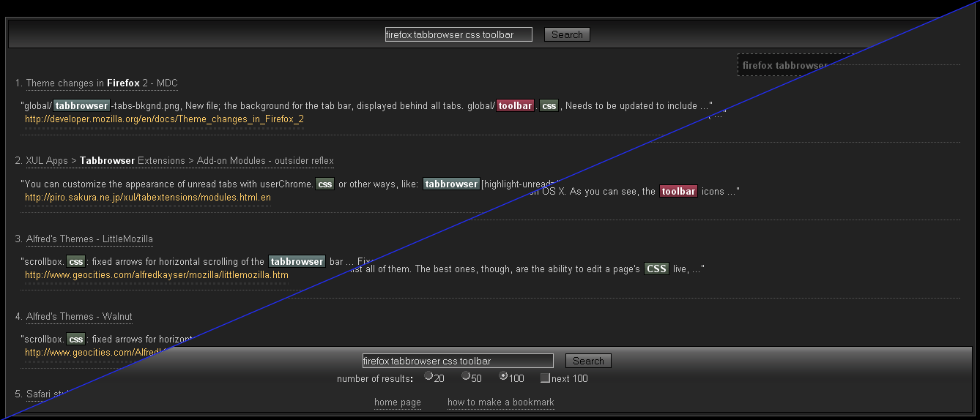Click red toolbar keyword in first result

click(515, 105)
